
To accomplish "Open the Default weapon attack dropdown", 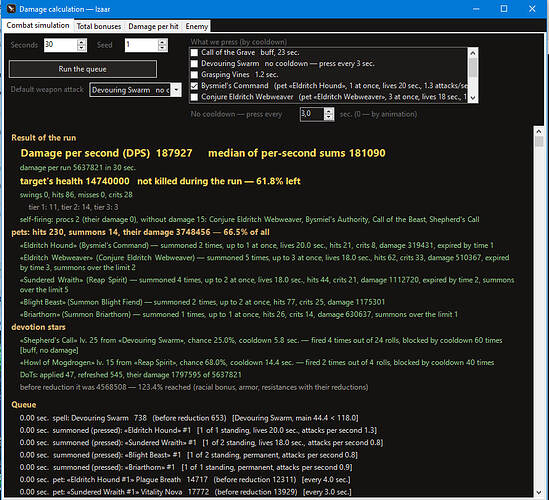I will click(x=176, y=90).
